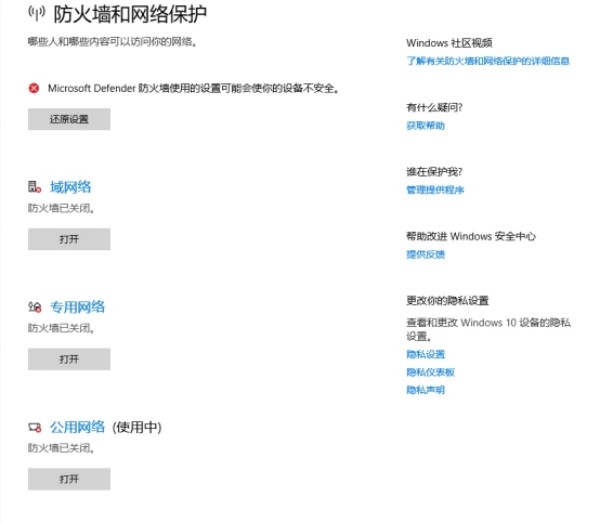Click the private network (专用网络) icon

click(x=35, y=307)
